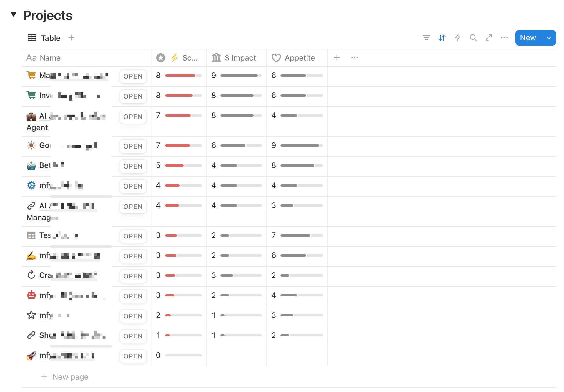Click the sort icon in the toolbar
The height and width of the screenshot is (392, 564).
[442, 38]
